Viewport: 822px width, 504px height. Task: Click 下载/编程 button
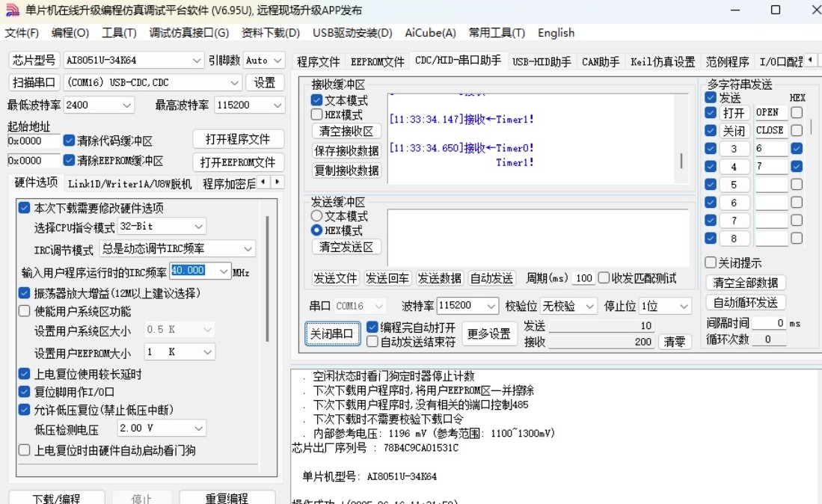click(57, 498)
